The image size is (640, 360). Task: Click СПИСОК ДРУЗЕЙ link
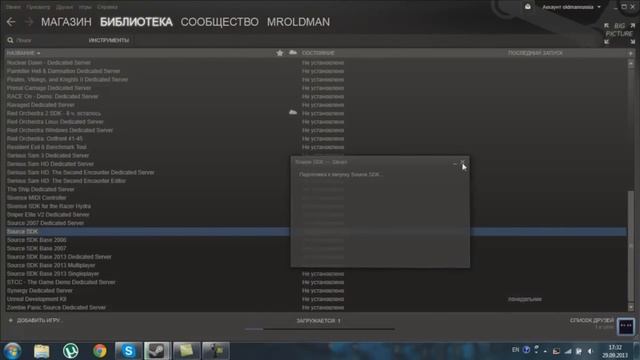coord(592,320)
